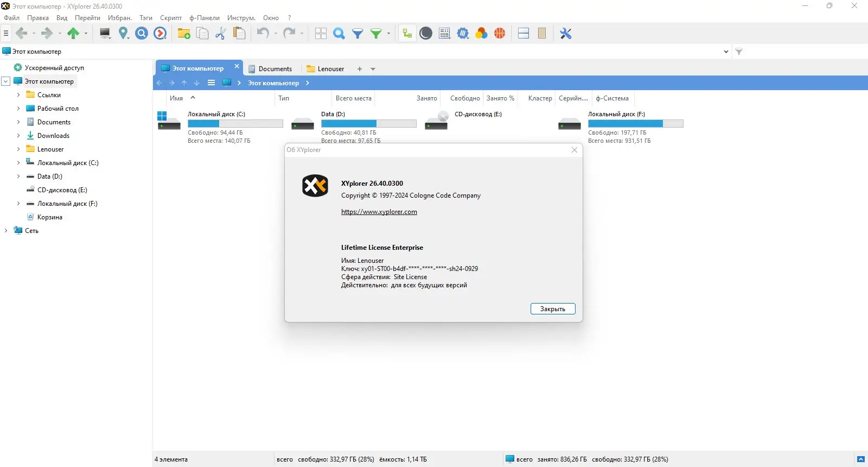The height and width of the screenshot is (467, 868).
Task: Select Рабочий стол in the folder tree
Action: tap(58, 109)
